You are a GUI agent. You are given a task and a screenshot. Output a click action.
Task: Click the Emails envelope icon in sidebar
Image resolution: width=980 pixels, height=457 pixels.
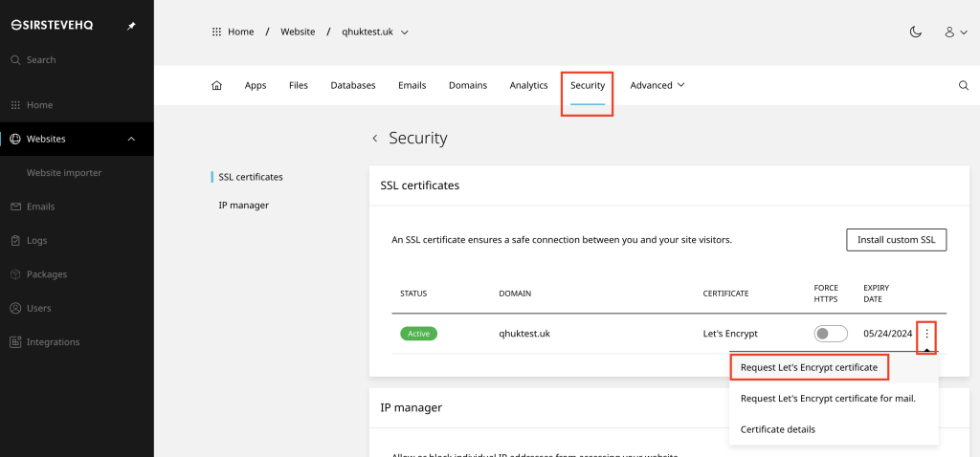click(x=15, y=207)
